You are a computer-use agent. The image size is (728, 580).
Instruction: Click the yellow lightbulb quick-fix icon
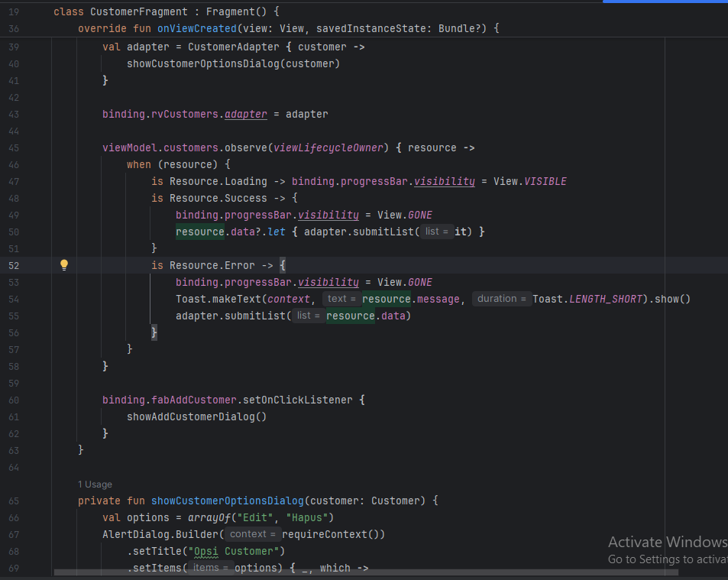[x=64, y=265]
